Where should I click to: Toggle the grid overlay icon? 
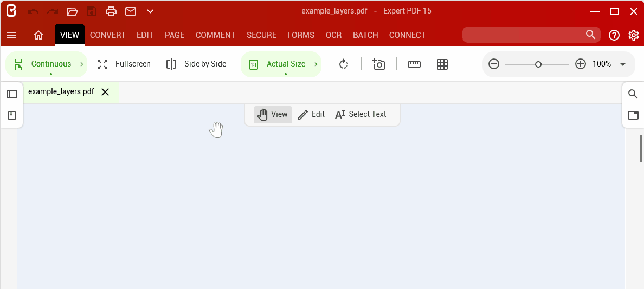[442, 64]
